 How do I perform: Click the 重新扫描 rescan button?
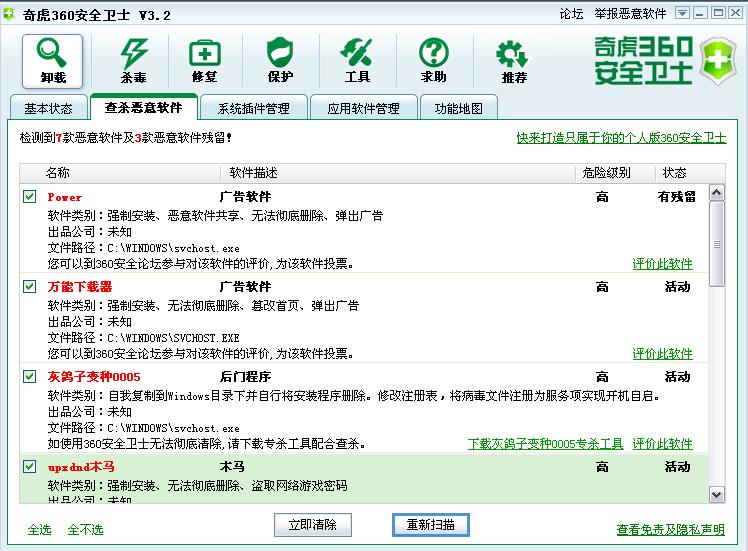pyautogui.click(x=431, y=525)
